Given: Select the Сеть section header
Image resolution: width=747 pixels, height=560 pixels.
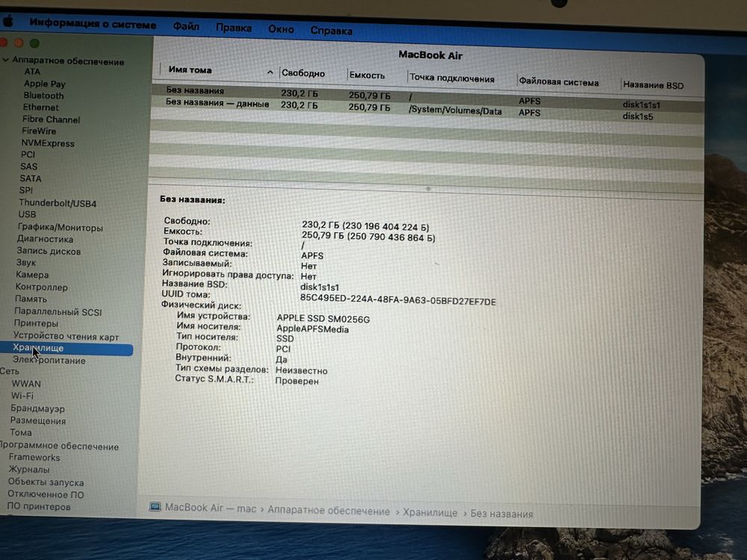Looking at the screenshot, I should click(x=10, y=371).
